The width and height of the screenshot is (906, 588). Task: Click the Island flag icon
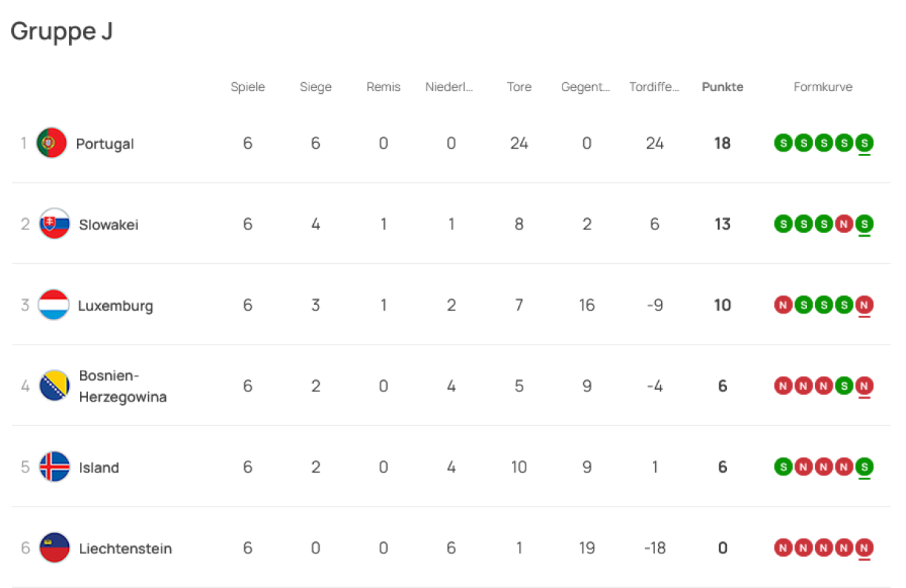click(54, 467)
